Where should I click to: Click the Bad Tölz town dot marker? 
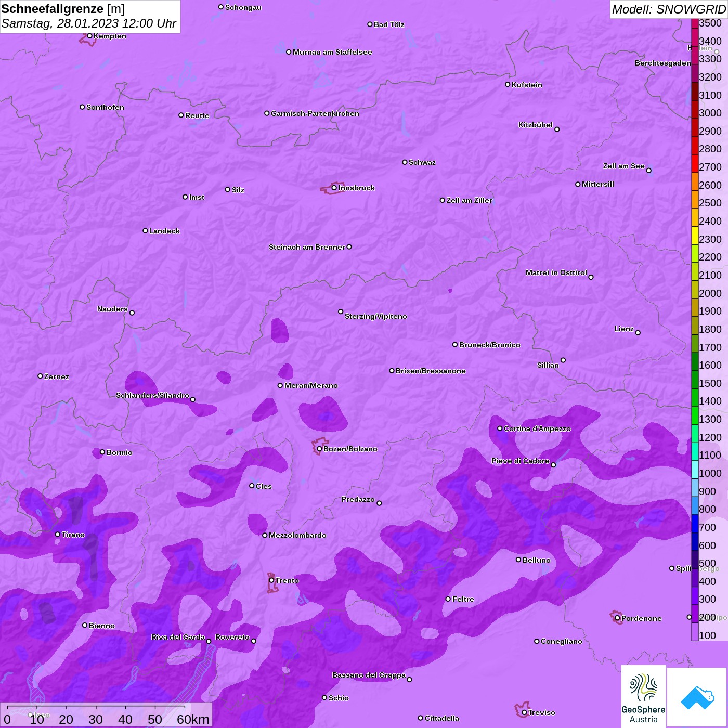[x=370, y=24]
